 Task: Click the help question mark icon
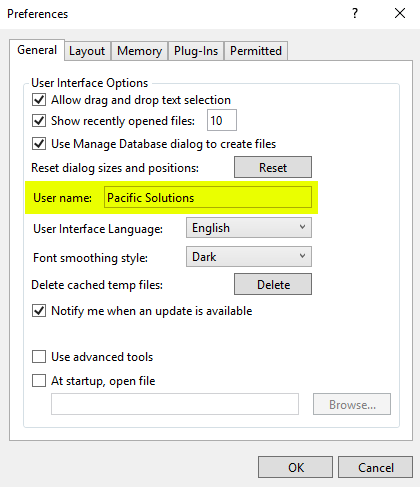pos(355,13)
